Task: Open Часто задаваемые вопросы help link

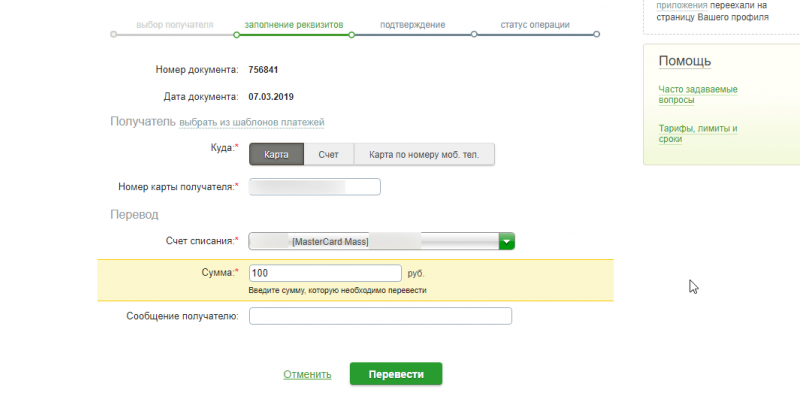Action: [698, 95]
